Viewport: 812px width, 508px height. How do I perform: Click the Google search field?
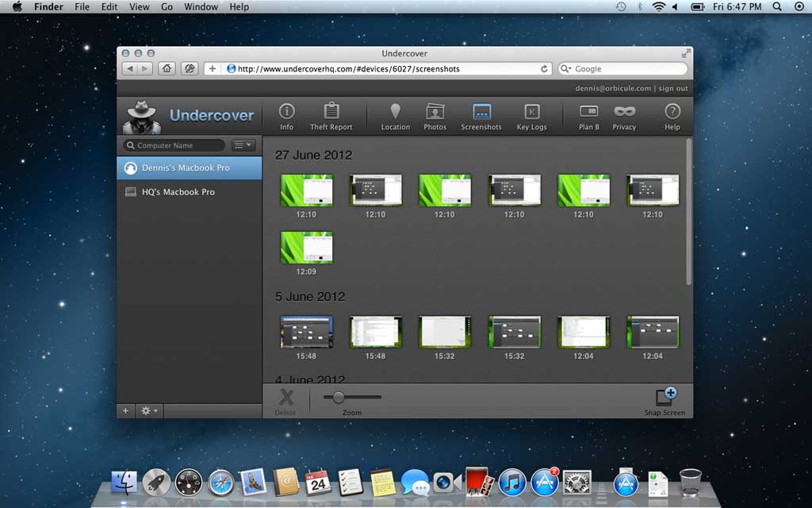point(622,69)
